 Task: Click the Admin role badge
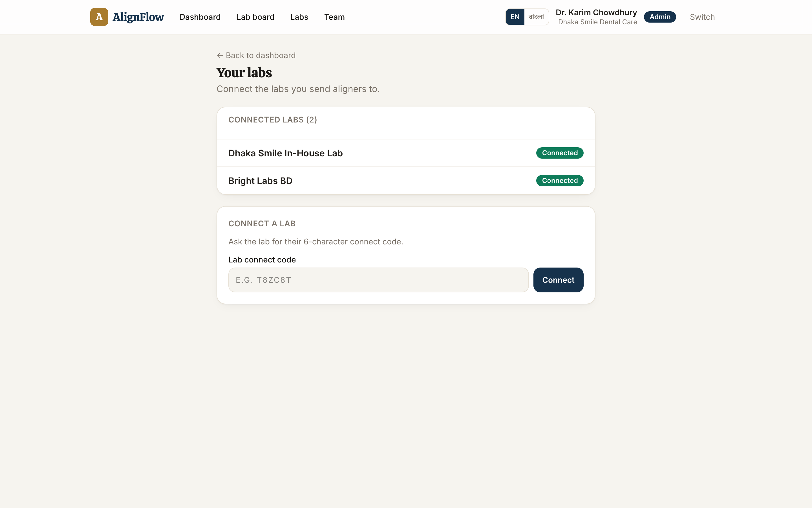point(660,17)
